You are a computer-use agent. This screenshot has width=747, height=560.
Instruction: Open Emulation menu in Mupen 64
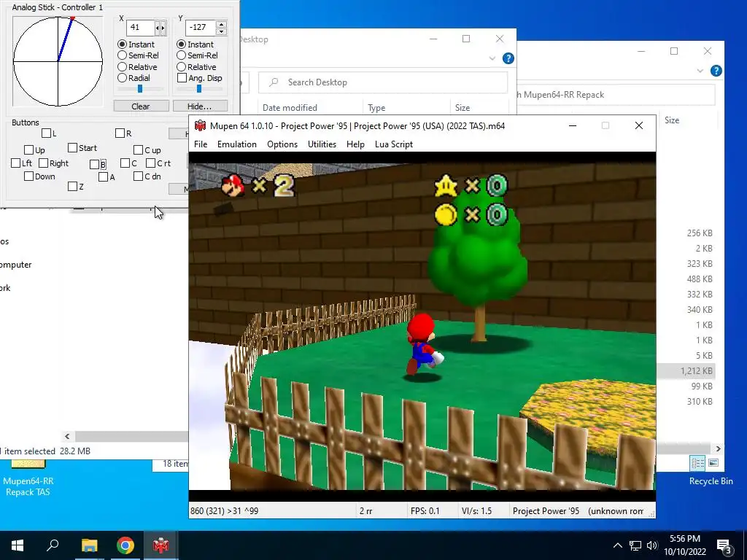pyautogui.click(x=237, y=144)
